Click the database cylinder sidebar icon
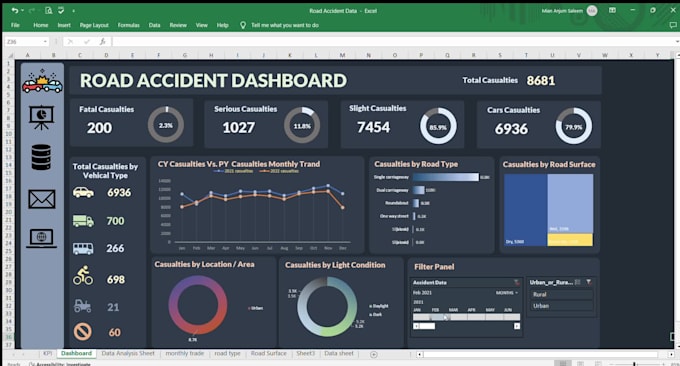The height and width of the screenshot is (366, 680). point(41,157)
